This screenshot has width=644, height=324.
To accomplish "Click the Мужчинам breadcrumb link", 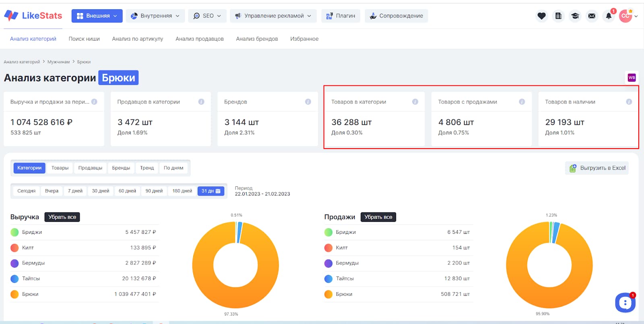I will tap(58, 62).
